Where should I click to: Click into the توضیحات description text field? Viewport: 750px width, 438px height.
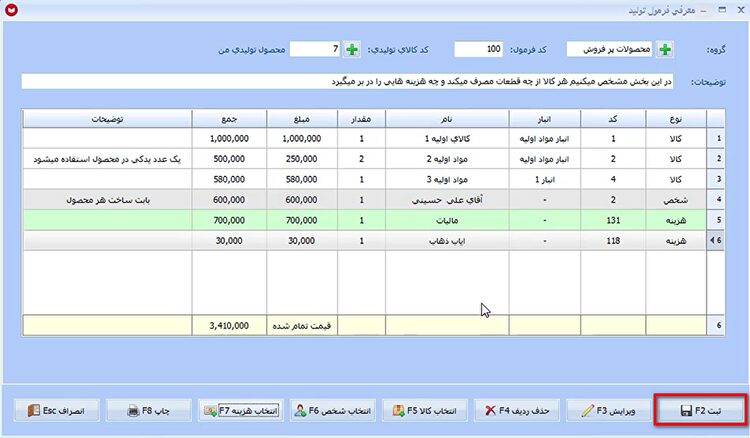tap(347, 82)
